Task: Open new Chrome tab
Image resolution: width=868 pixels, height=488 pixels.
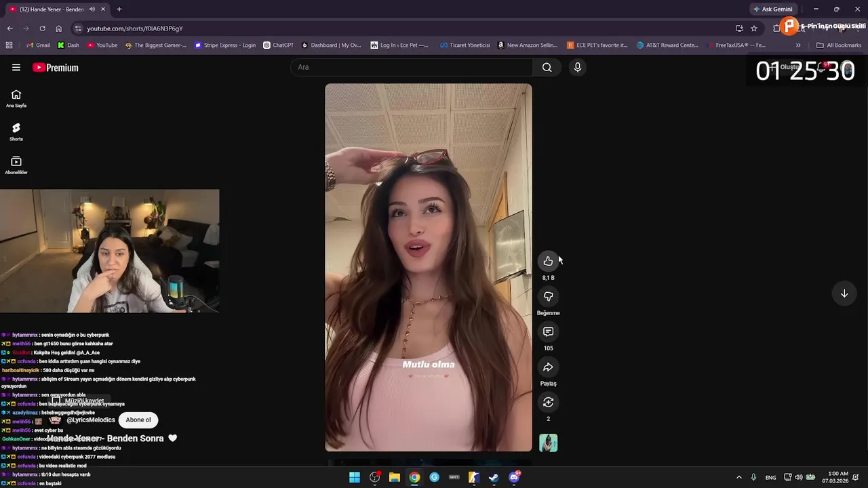Action: coord(119,9)
